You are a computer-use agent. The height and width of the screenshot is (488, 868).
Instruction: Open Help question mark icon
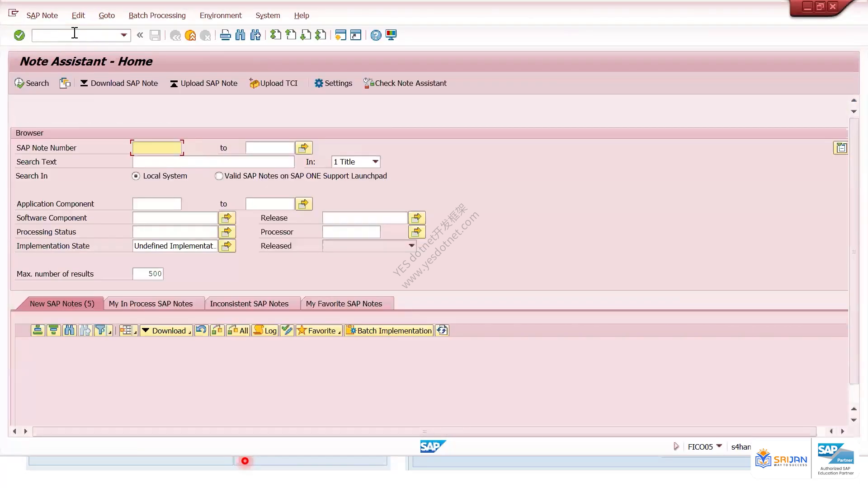pyautogui.click(x=376, y=35)
